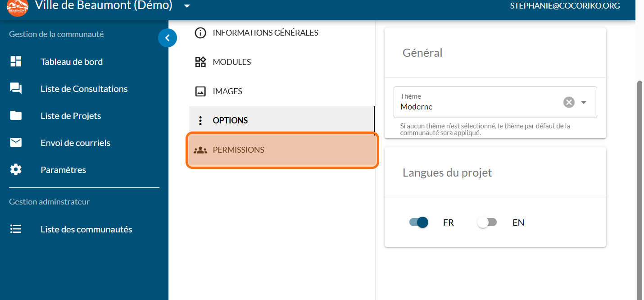Enable the EN language switch
Viewport: 644px width, 300px height.
pyautogui.click(x=487, y=223)
